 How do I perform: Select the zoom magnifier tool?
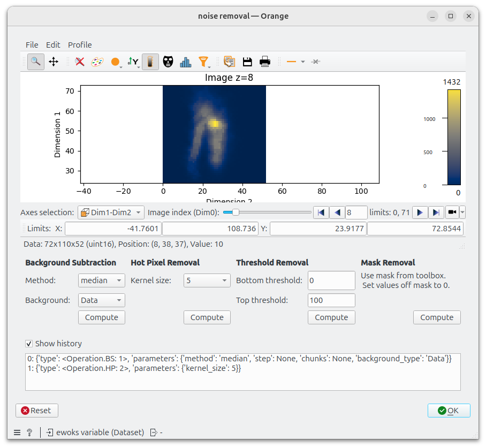coord(36,62)
